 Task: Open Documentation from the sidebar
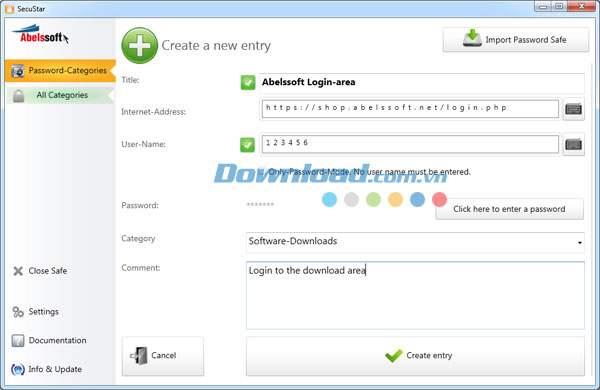pyautogui.click(x=49, y=340)
